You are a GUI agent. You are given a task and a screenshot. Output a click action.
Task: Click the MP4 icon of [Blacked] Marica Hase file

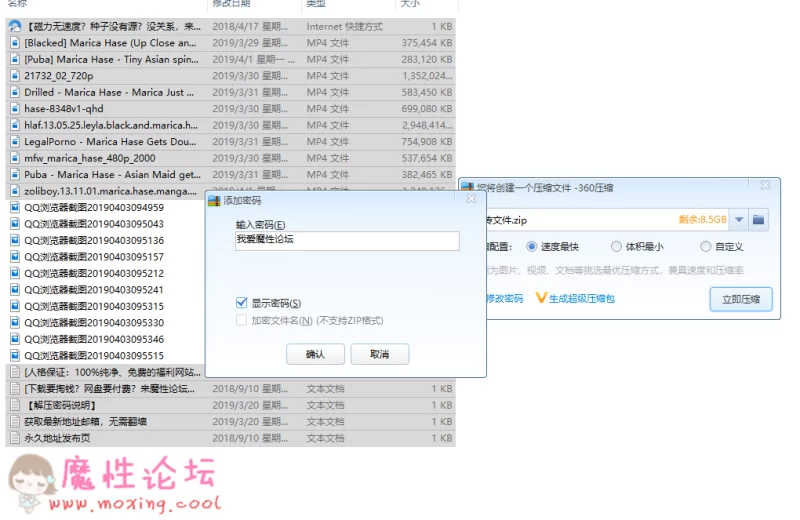tap(15, 43)
